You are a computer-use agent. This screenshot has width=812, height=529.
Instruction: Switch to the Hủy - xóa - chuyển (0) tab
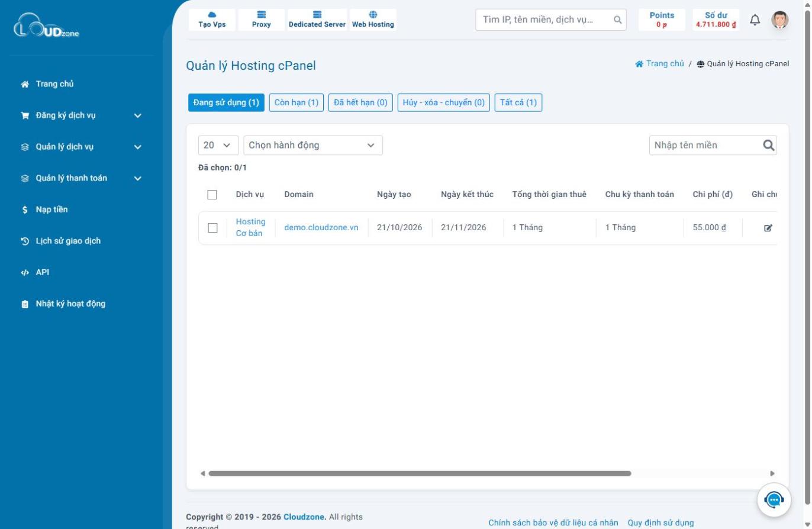tap(444, 102)
